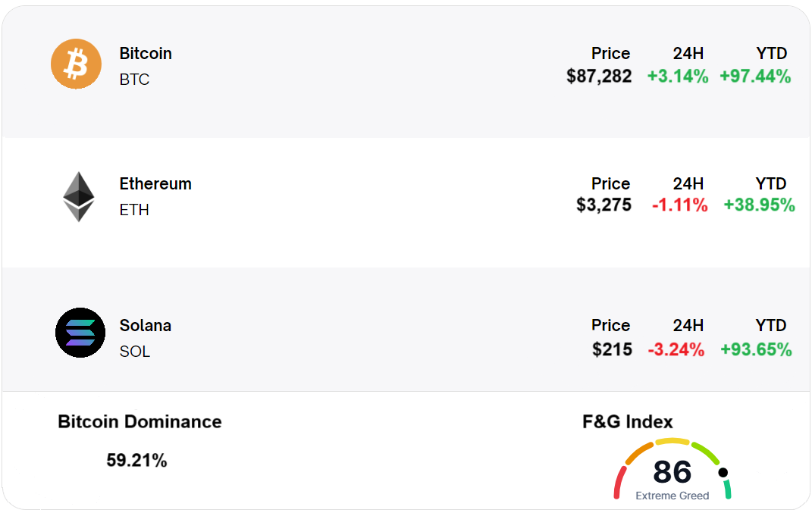812x513 pixels.
Task: Click the orange Bitcoin logo icon
Action: (x=76, y=64)
